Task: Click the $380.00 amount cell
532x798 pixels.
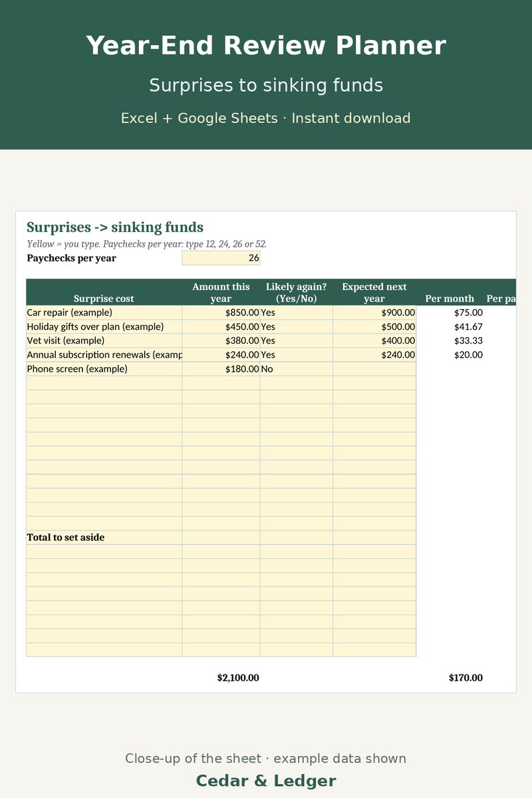Action: click(221, 340)
